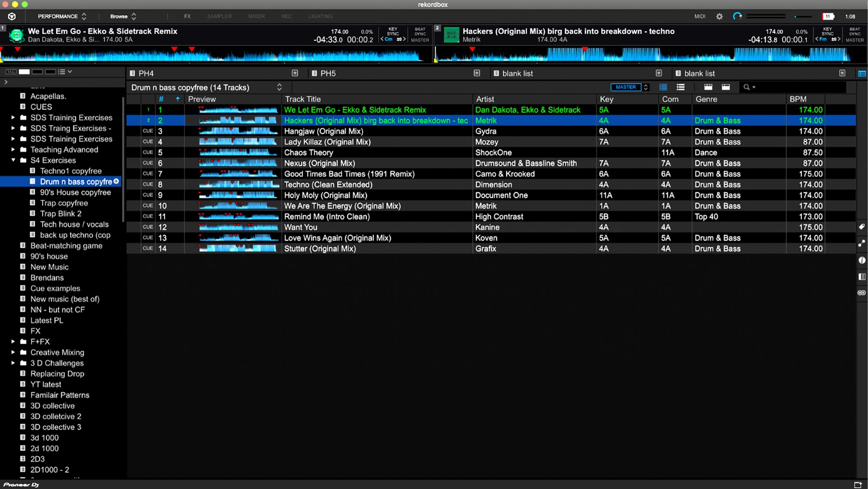Click the TAG filter icon in tree header
This screenshot has height=489, width=868.
pos(11,72)
